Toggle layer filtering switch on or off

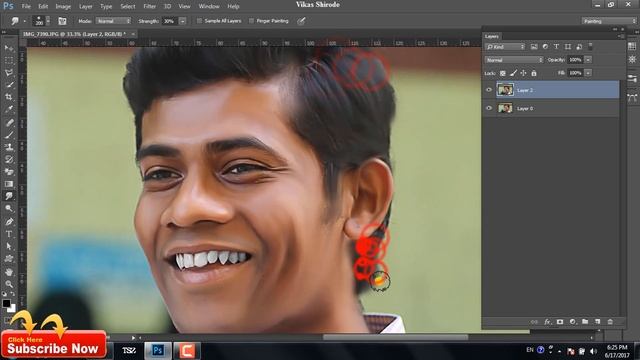tap(591, 47)
